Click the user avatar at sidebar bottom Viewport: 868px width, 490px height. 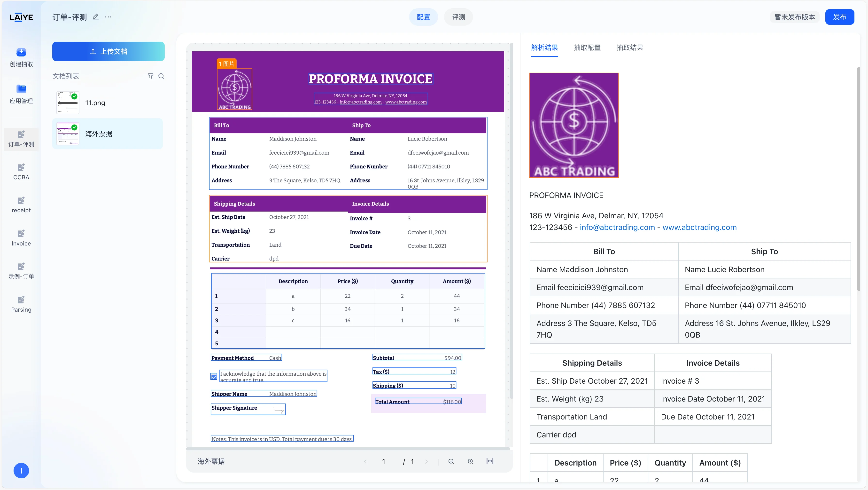tap(21, 470)
